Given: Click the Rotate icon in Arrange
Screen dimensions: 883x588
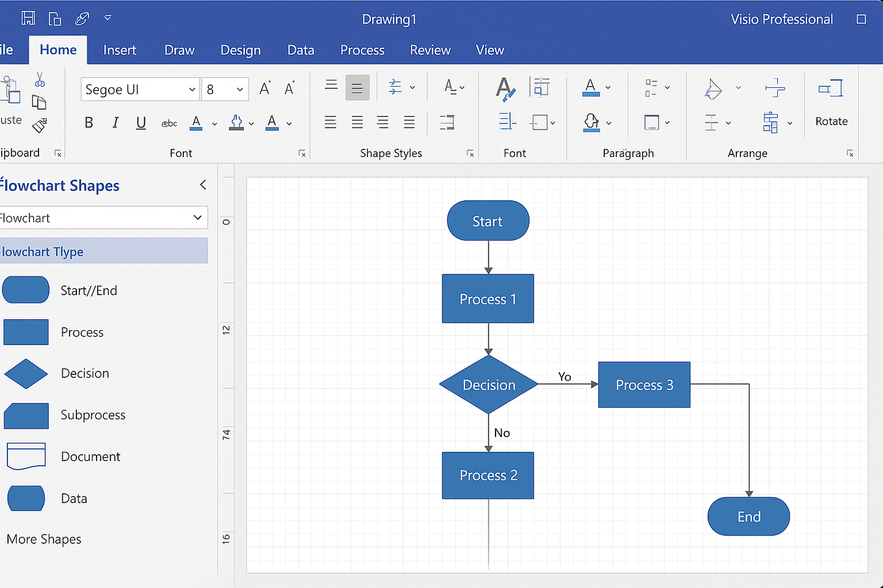Looking at the screenshot, I should 831,89.
